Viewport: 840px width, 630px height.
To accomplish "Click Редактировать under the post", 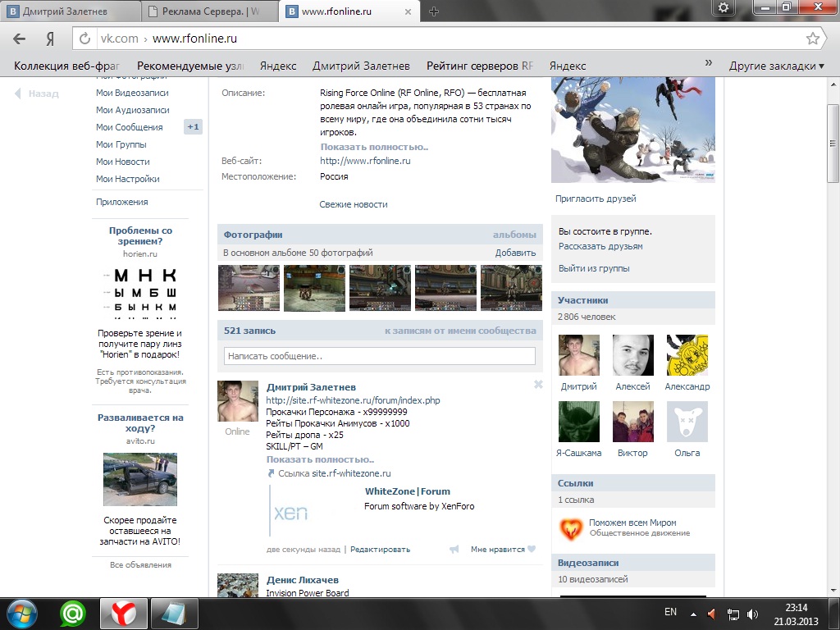I will point(380,549).
